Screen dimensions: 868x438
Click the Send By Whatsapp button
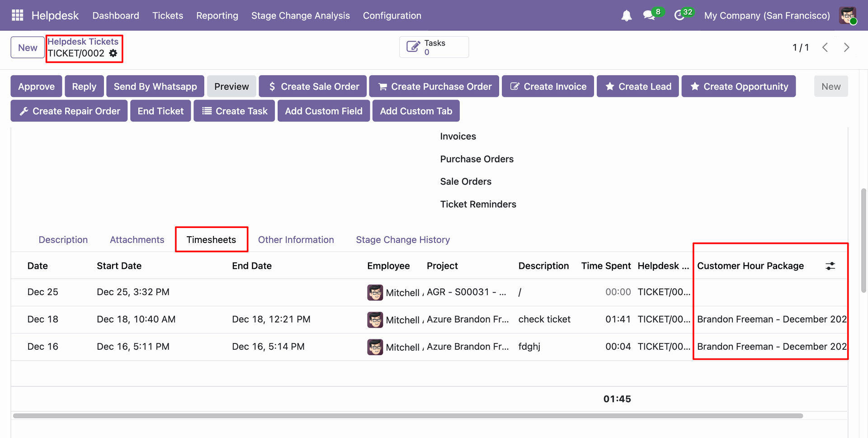pyautogui.click(x=155, y=86)
